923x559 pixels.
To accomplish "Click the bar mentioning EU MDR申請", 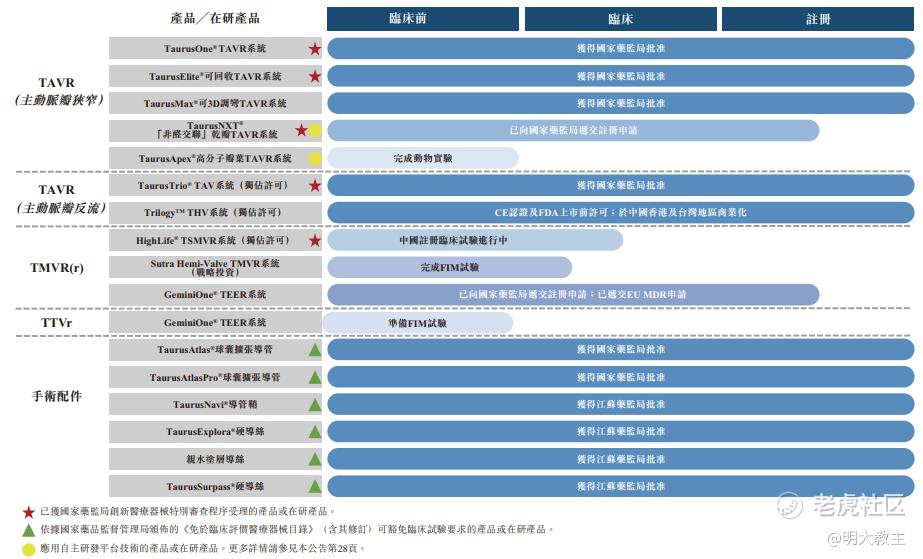I will (573, 294).
